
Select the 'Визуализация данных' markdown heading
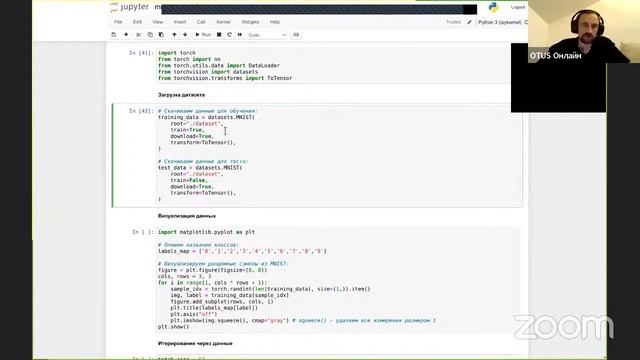pyautogui.click(x=187, y=216)
